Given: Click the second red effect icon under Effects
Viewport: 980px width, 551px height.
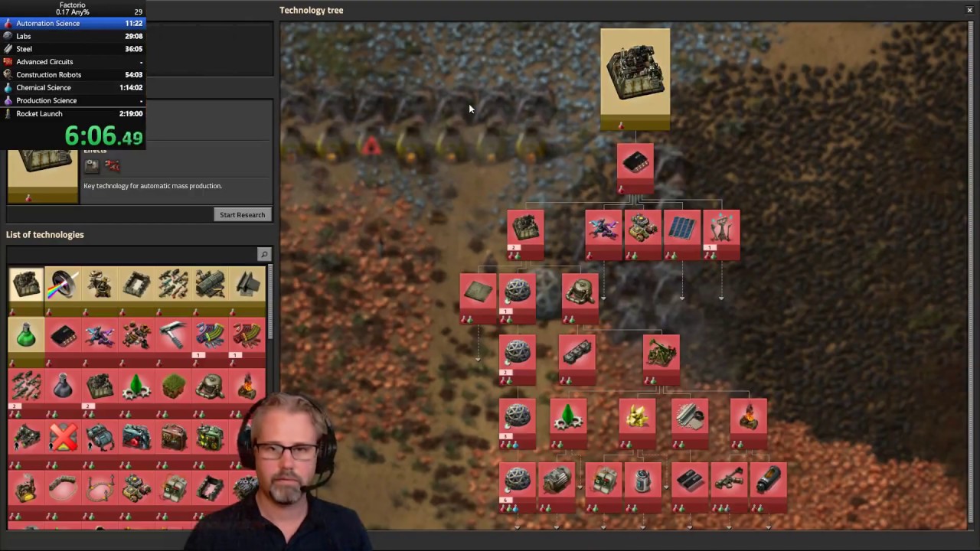Looking at the screenshot, I should pyautogui.click(x=113, y=165).
